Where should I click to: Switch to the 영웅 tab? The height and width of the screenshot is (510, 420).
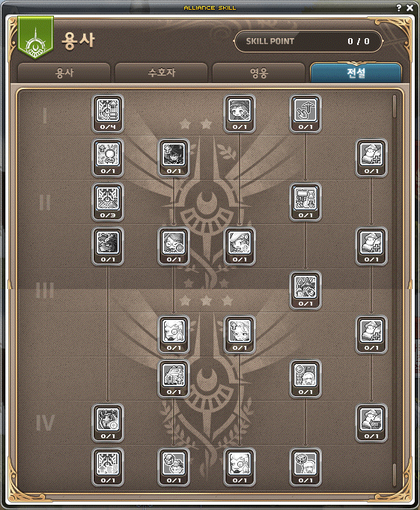coord(259,73)
